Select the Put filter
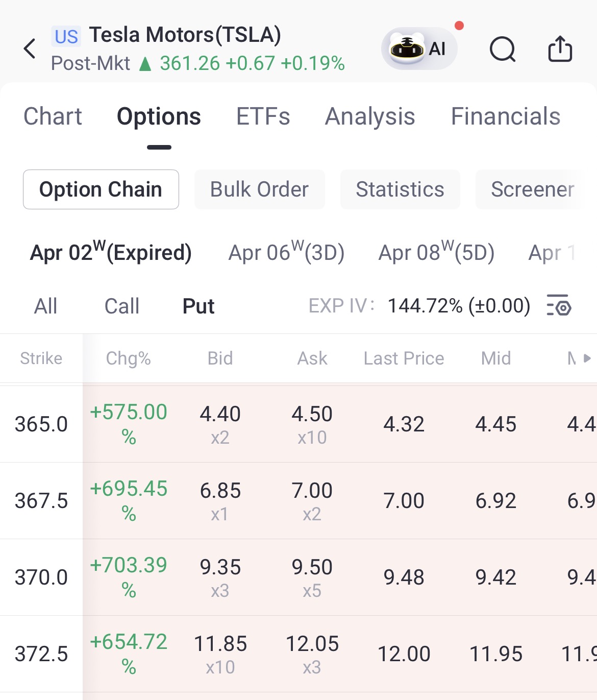597x700 pixels. coord(198,306)
